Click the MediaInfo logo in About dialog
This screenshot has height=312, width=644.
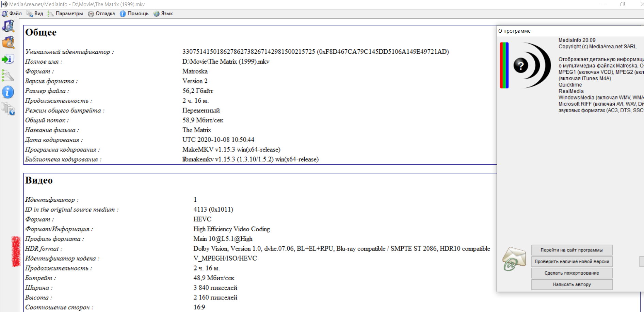coord(526,65)
